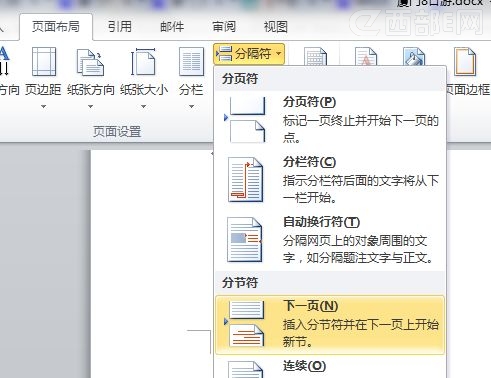
Task: Toggle the 分隔符 breaks dropdown button
Action: 249,54
